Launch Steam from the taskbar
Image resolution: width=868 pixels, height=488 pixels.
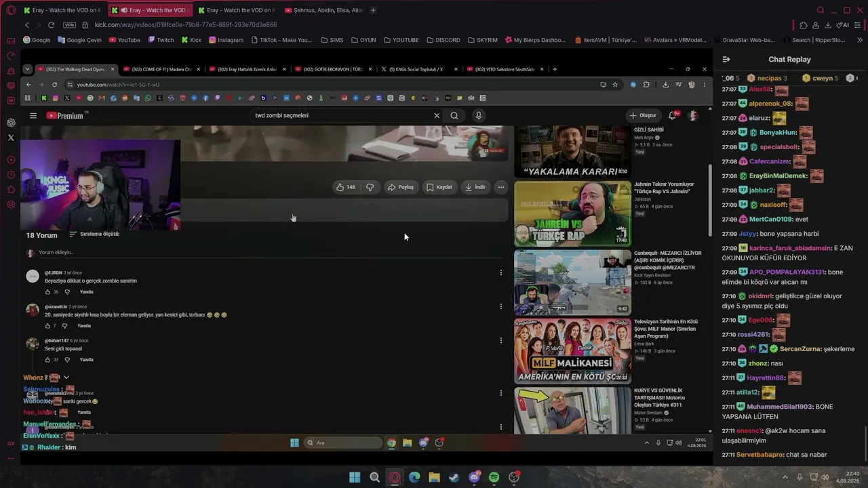pyautogui.click(x=454, y=477)
